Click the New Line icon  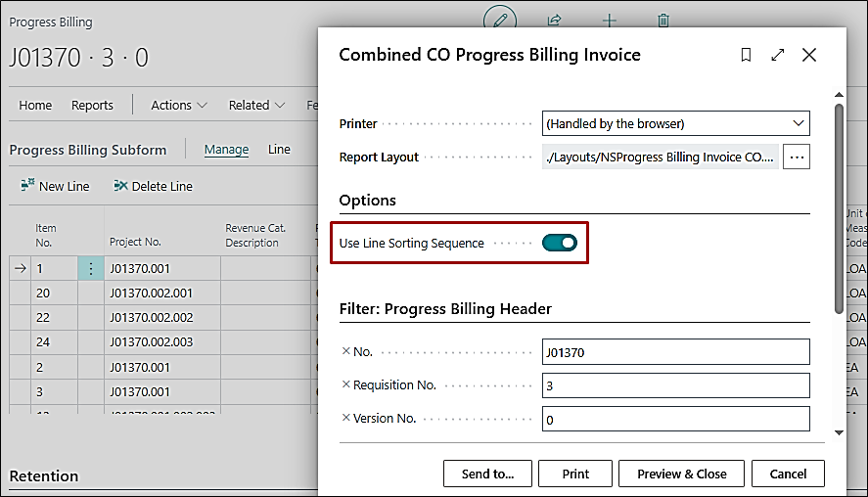[27, 186]
